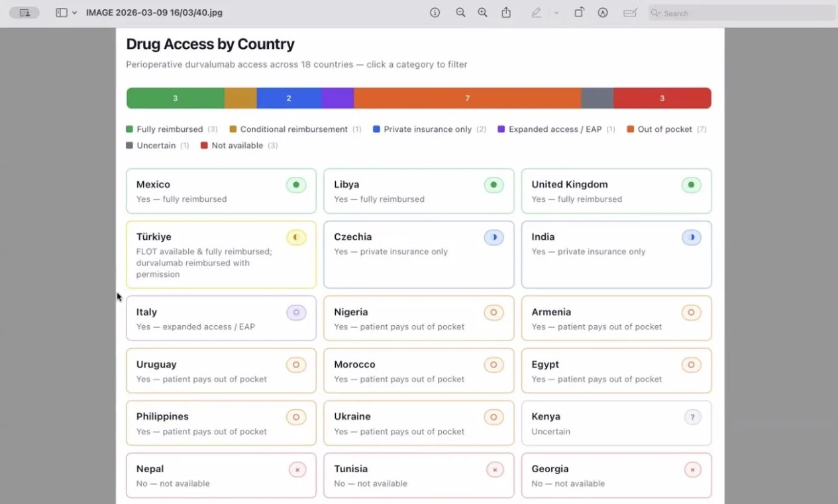Open the Inspector info icon in toolbar

coord(435,13)
